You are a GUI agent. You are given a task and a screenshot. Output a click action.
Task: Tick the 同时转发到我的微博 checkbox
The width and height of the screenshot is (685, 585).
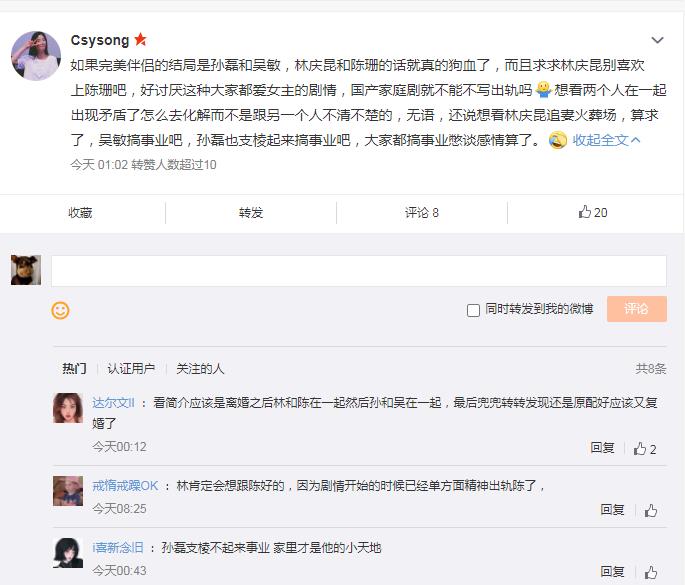click(474, 310)
